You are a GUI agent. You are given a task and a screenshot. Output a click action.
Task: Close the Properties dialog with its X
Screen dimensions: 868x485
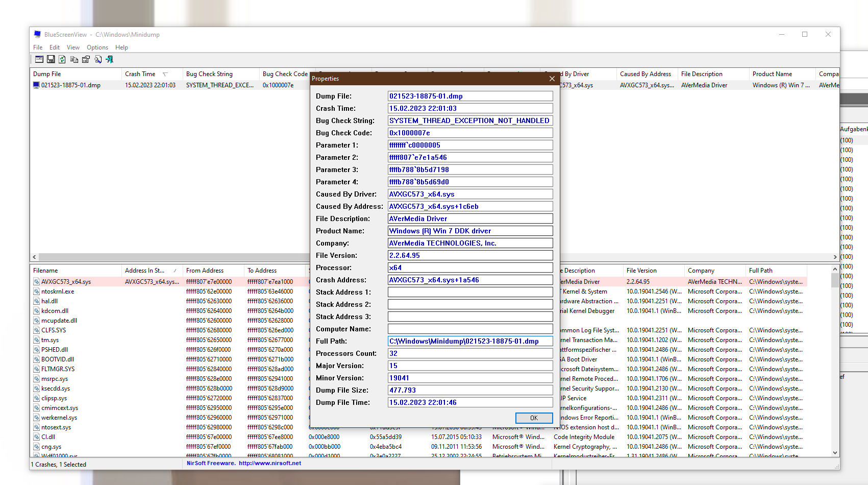click(x=552, y=79)
